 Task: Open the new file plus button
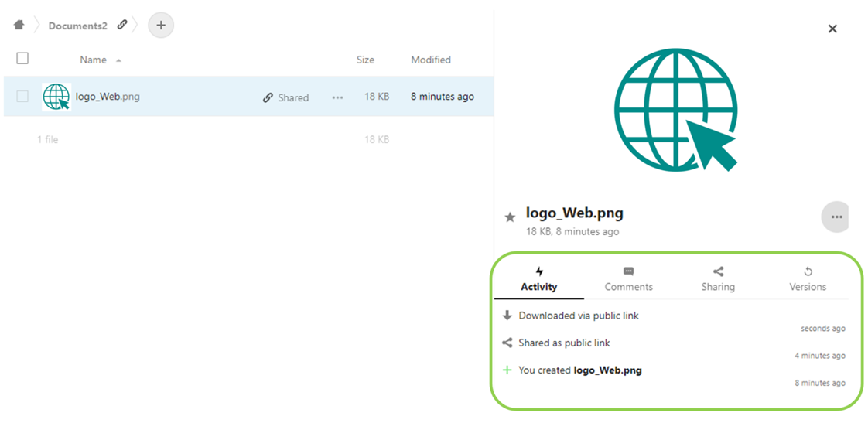click(161, 25)
